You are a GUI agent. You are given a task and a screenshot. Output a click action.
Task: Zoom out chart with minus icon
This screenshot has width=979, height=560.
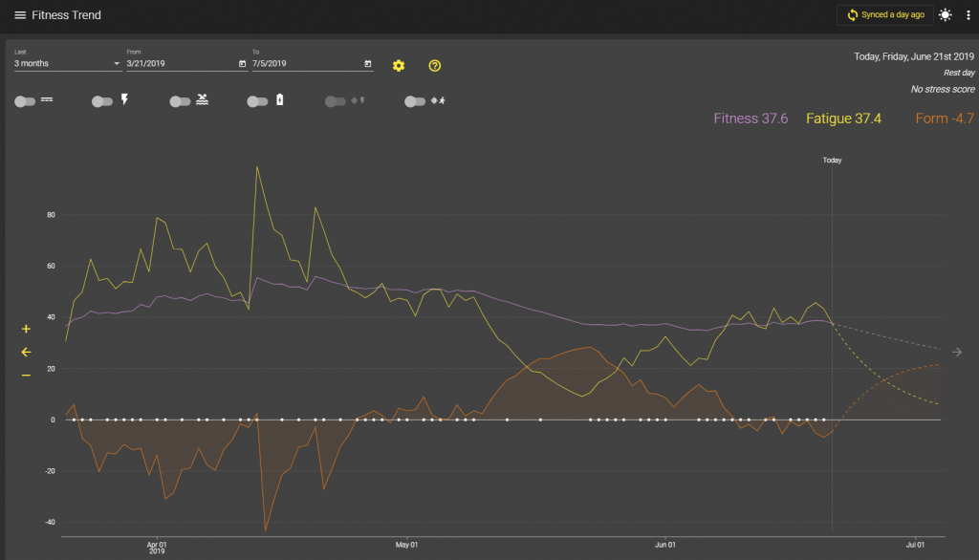[26, 375]
